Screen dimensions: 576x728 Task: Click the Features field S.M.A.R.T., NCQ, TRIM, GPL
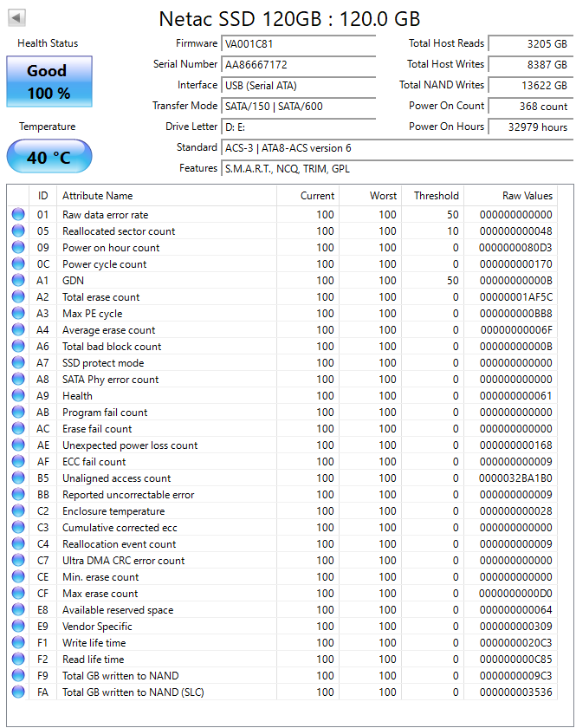pos(398,169)
